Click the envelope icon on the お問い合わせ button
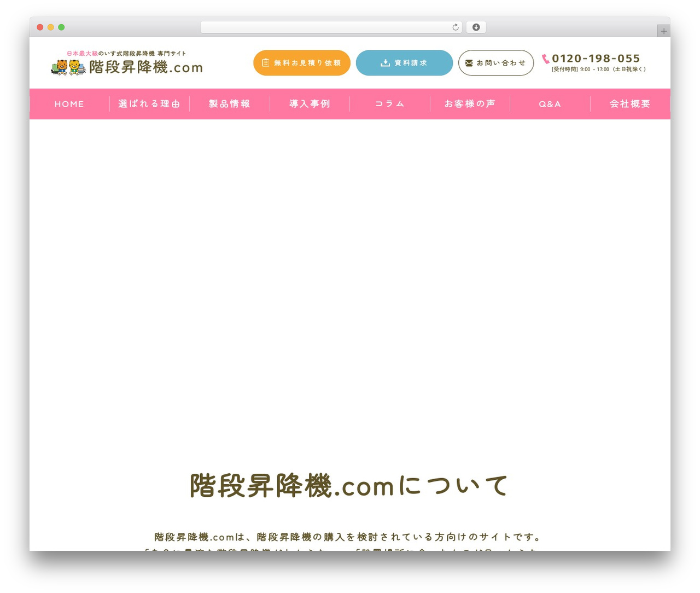The height and width of the screenshot is (593, 700). click(x=469, y=63)
